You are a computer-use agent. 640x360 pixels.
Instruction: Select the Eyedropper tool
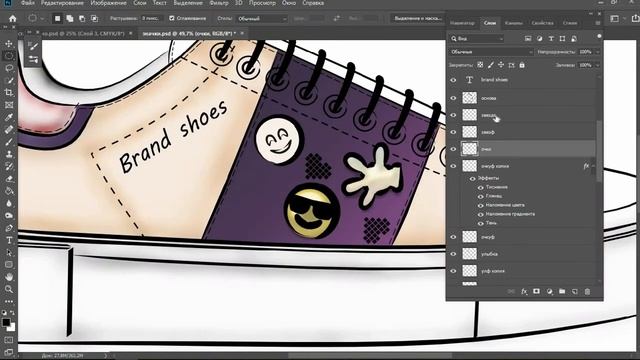click(x=9, y=117)
